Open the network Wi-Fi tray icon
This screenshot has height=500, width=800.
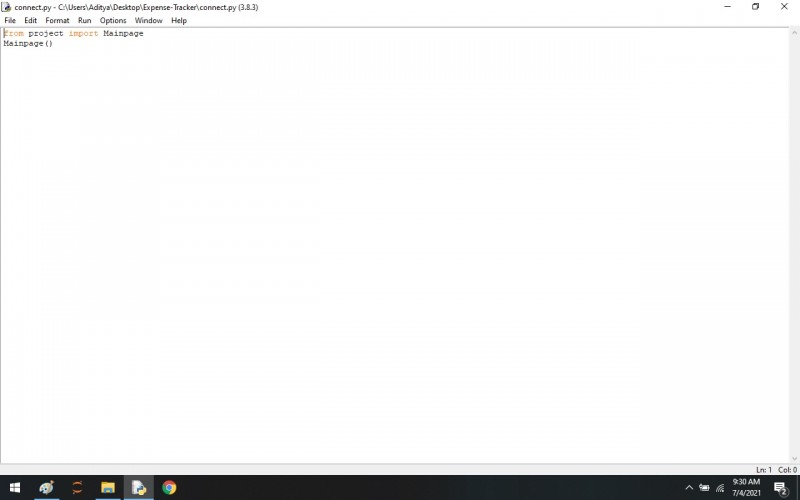[x=720, y=488]
